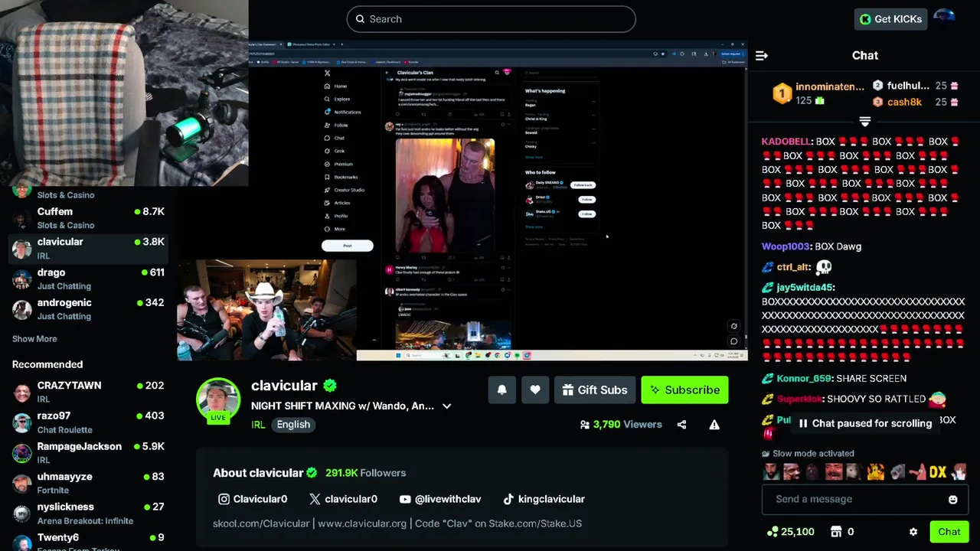This screenshot has width=980, height=551.
Task: Focus the Search field at top
Action: coord(491,19)
